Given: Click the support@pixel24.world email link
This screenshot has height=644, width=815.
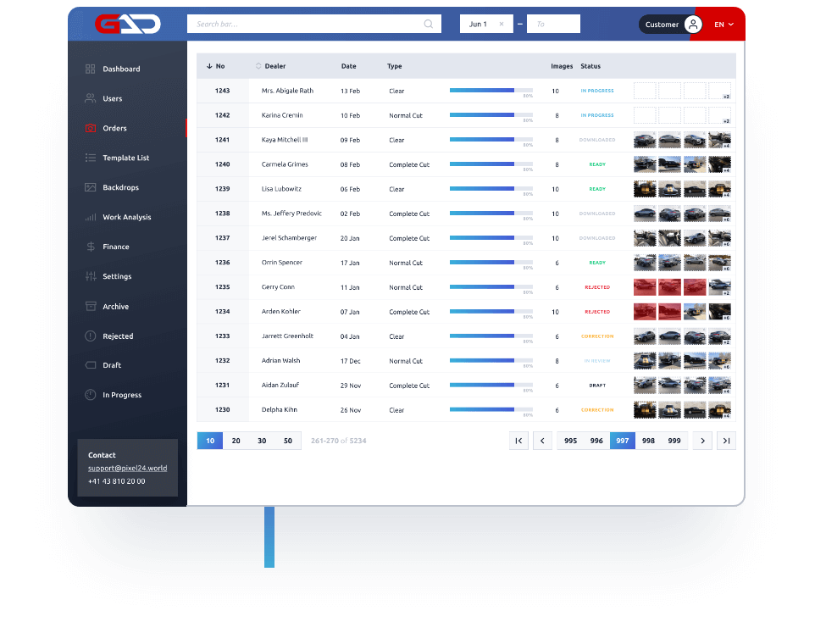Looking at the screenshot, I should point(127,468).
